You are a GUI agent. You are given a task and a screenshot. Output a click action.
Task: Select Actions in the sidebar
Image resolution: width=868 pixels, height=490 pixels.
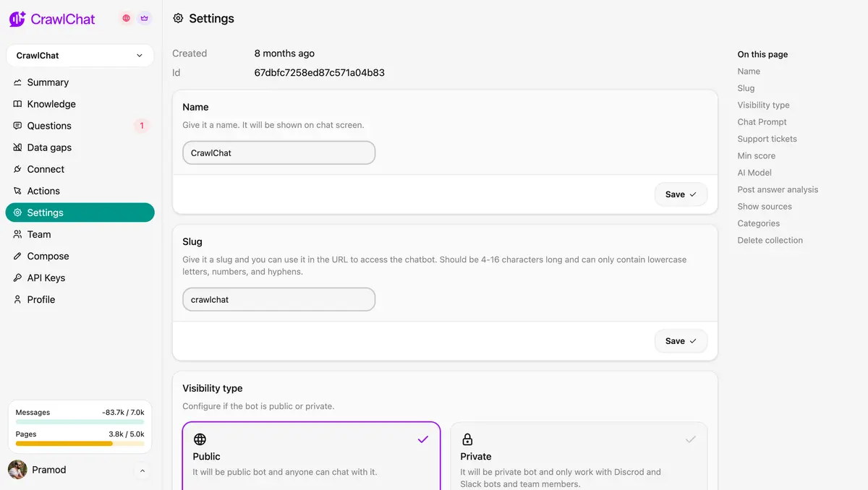43,190
